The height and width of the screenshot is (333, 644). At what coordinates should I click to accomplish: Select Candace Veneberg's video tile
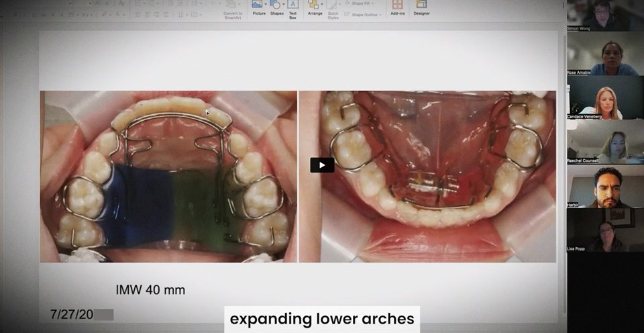(x=605, y=98)
